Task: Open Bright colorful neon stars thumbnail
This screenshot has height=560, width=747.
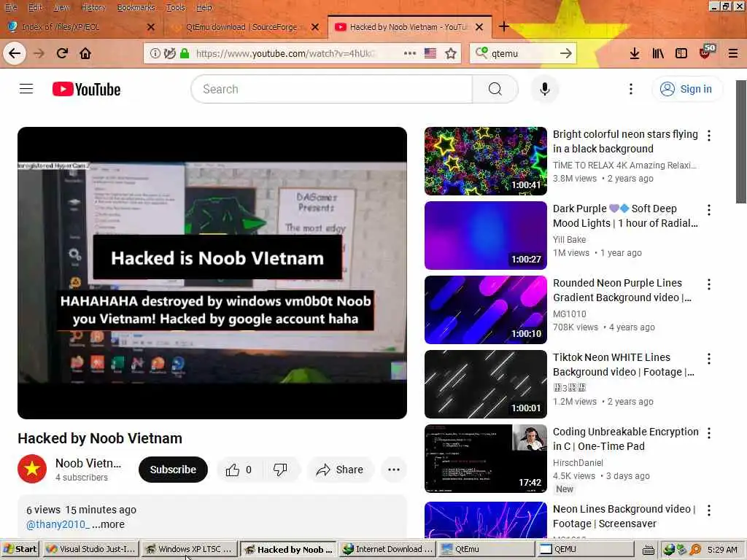Action: click(485, 161)
